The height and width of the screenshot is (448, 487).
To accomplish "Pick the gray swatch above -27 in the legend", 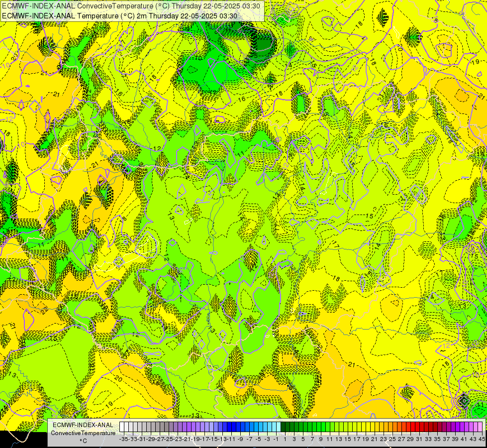I will tap(158, 427).
